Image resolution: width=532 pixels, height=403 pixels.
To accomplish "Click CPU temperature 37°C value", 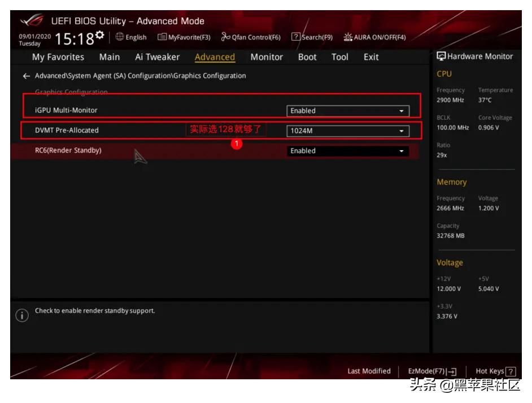I will 485,100.
